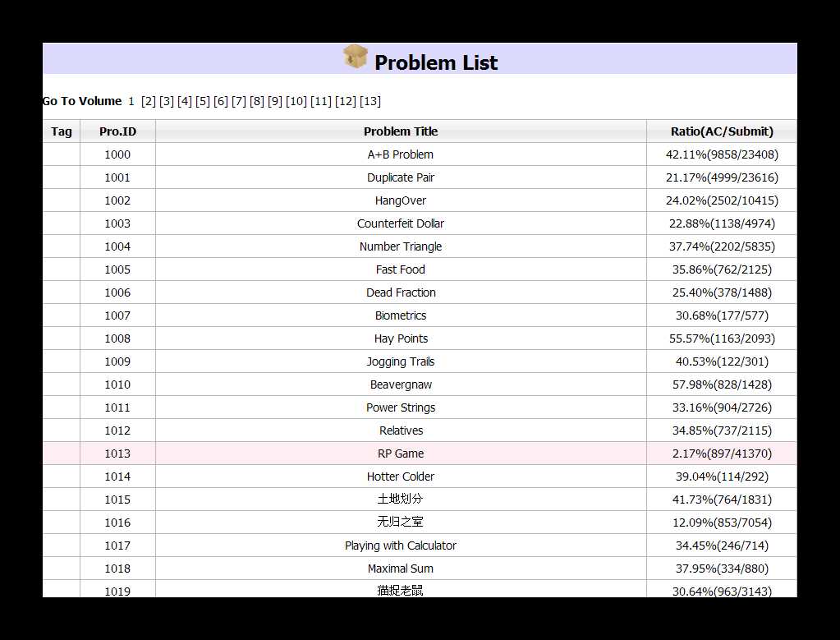Click the Pro.ID column header
The width and height of the screenshot is (840, 640).
tap(118, 131)
